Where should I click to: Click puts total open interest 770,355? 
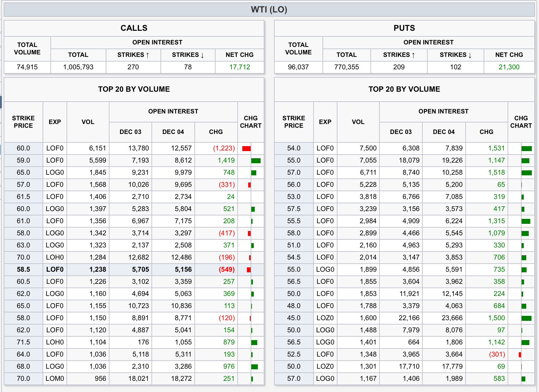click(x=346, y=67)
